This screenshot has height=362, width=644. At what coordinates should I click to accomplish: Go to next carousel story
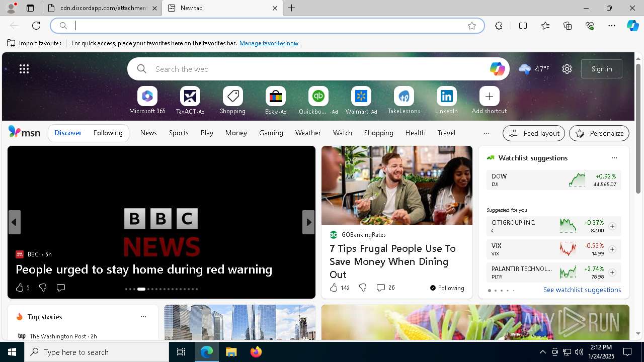[308, 222]
